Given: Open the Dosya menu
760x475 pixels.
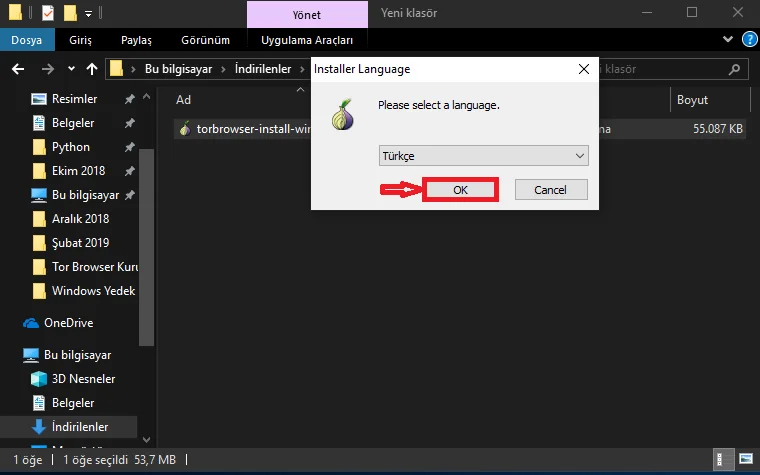Looking at the screenshot, I should (x=26, y=40).
